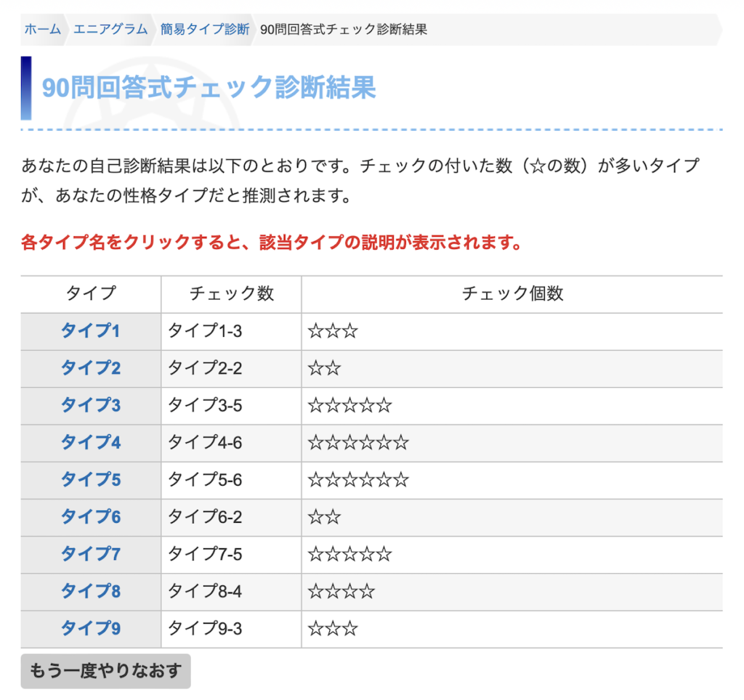The image size is (744, 700).
Task: Click the タイプ column header
Action: click(91, 293)
